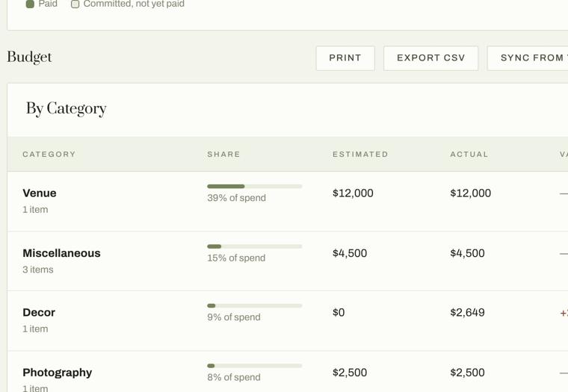Click the Actual column header
This screenshot has width=568, height=392.
[469, 155]
